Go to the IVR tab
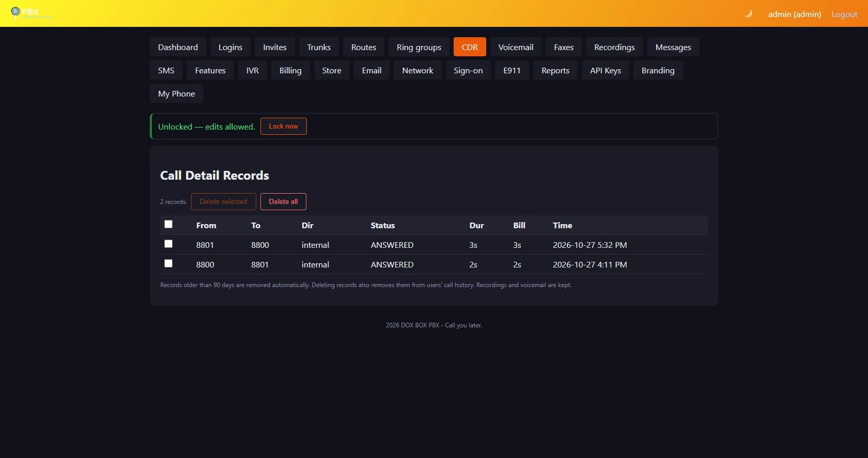Screen dimensions: 868x458 pos(253,70)
